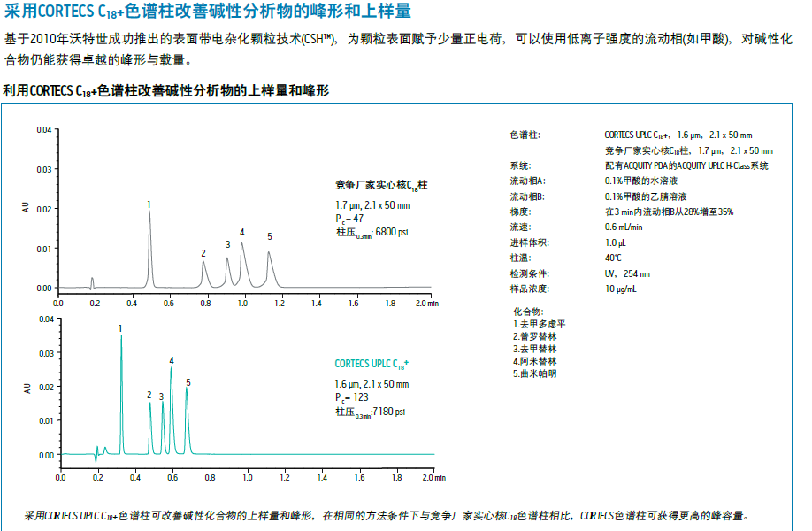The width and height of the screenshot is (812, 531).
Task: Click the 流速 0.6 mL/min value
Action: click(624, 227)
